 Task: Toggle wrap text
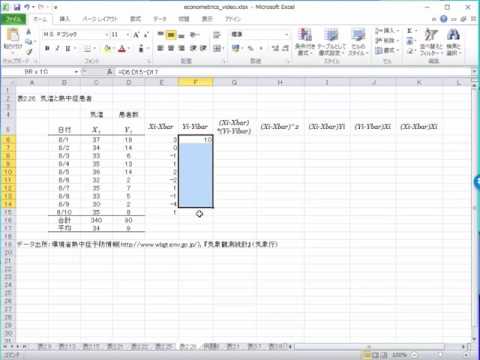click(217, 35)
